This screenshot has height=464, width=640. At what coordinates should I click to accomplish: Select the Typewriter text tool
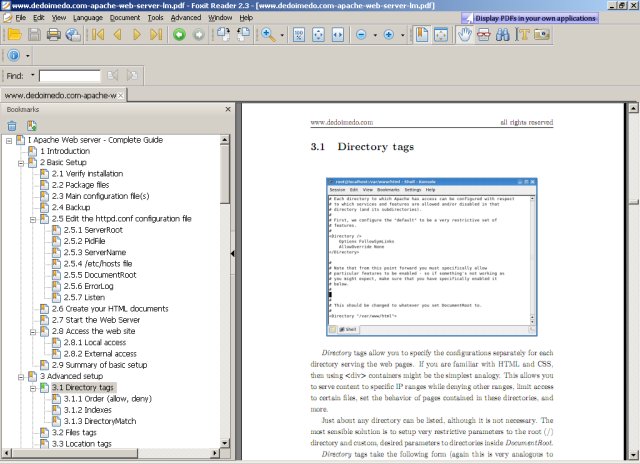tap(522, 35)
